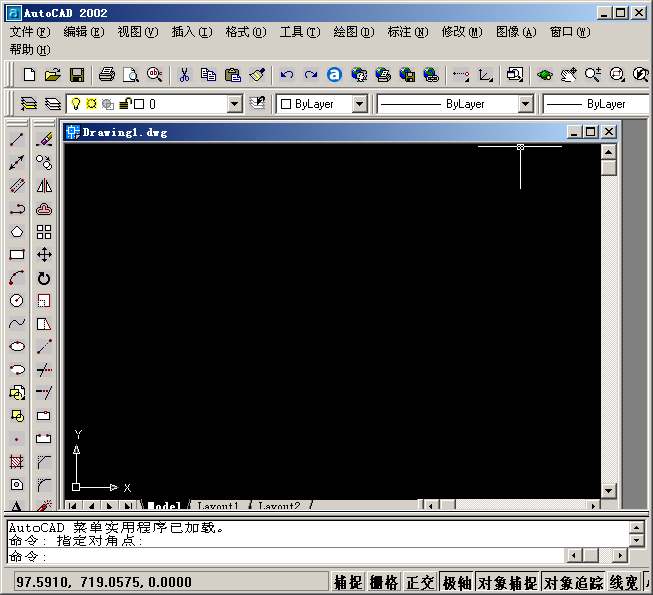Image resolution: width=653 pixels, height=595 pixels.
Task: Open the 帮助(H) menu
Action: [x=30, y=50]
